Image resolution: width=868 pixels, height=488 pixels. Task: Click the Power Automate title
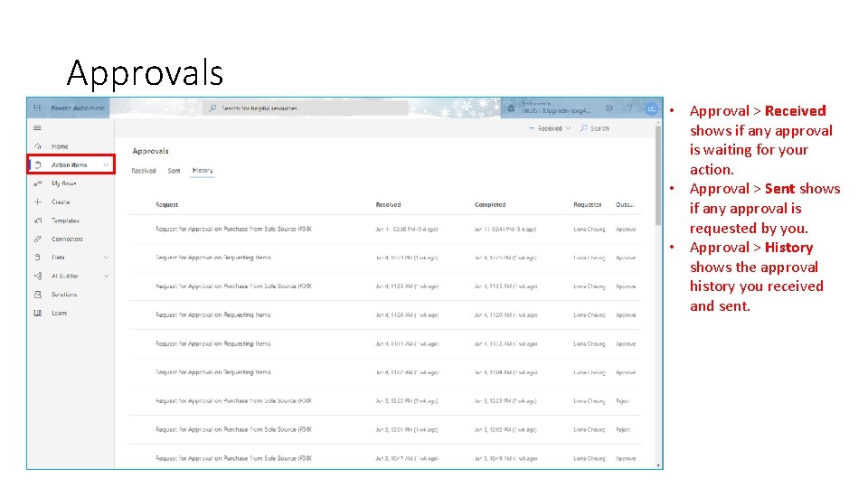(x=78, y=108)
